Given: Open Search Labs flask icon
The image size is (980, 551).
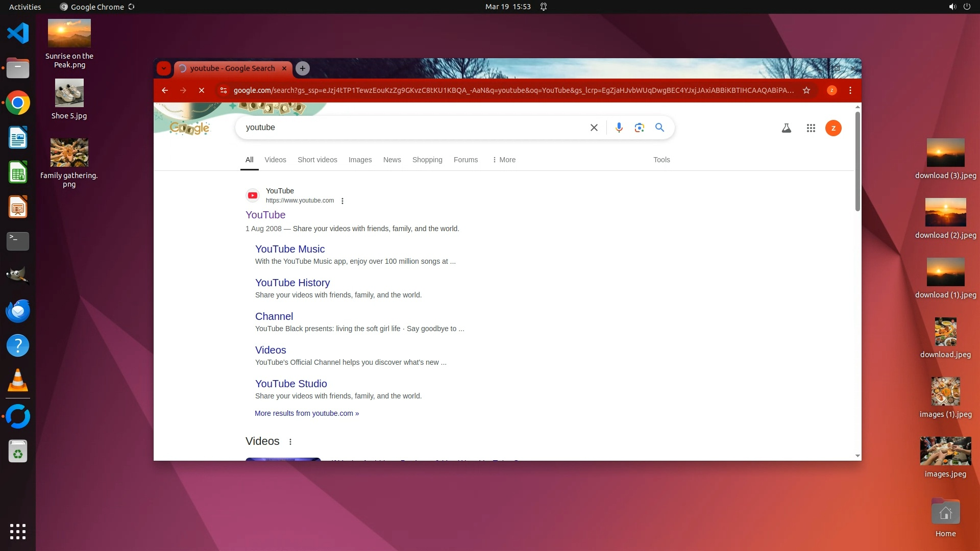Looking at the screenshot, I should (x=786, y=128).
